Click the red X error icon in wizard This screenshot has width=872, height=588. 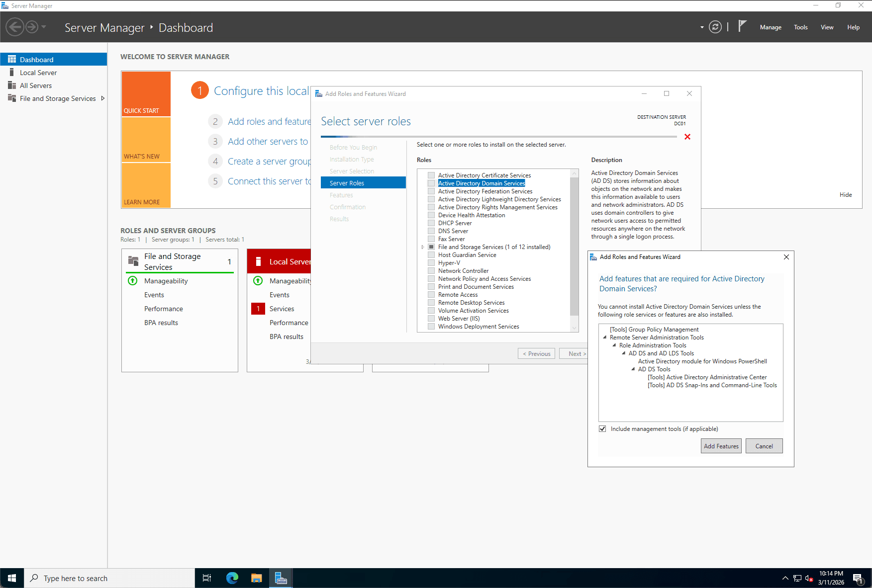point(687,137)
